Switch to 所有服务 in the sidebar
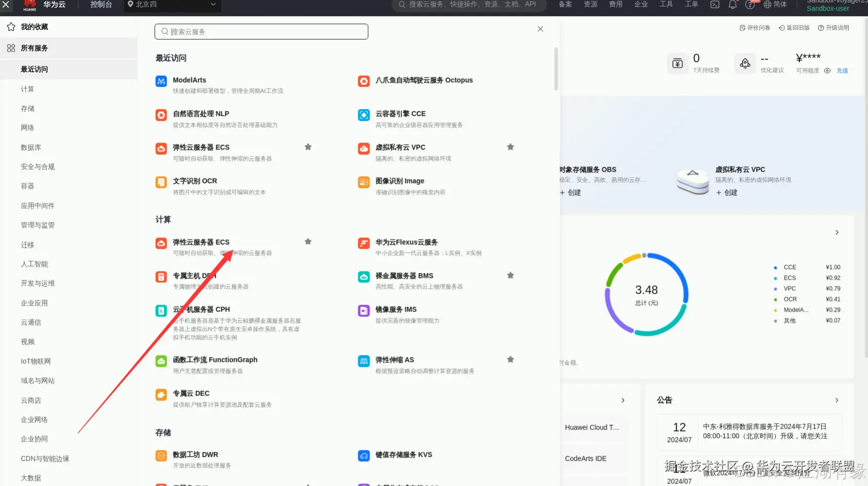868x486 pixels. (34, 48)
